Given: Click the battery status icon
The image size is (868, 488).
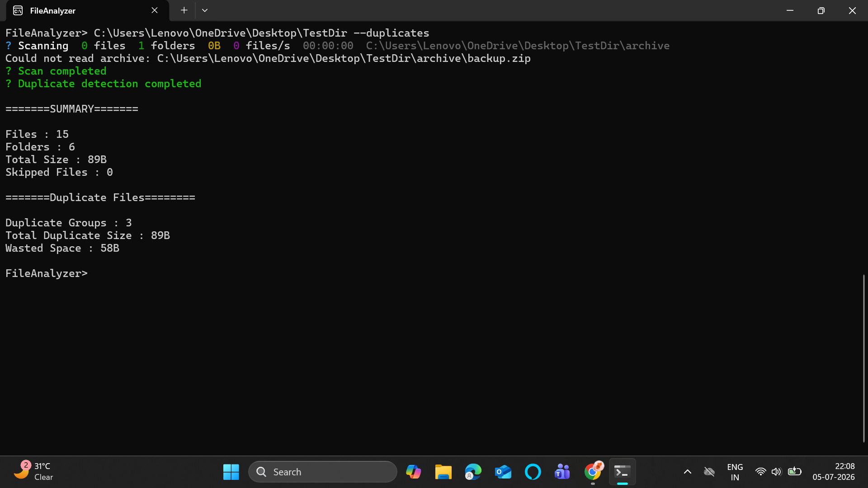Looking at the screenshot, I should (794, 472).
